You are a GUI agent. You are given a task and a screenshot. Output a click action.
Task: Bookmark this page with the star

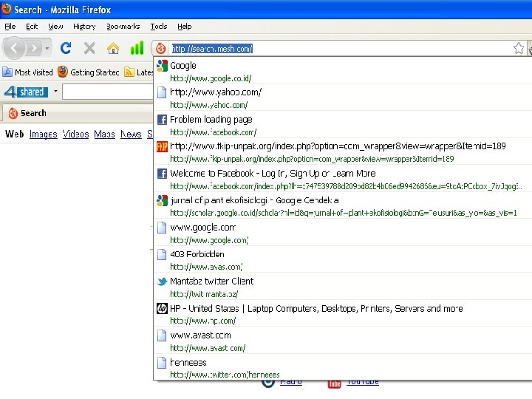[518, 48]
